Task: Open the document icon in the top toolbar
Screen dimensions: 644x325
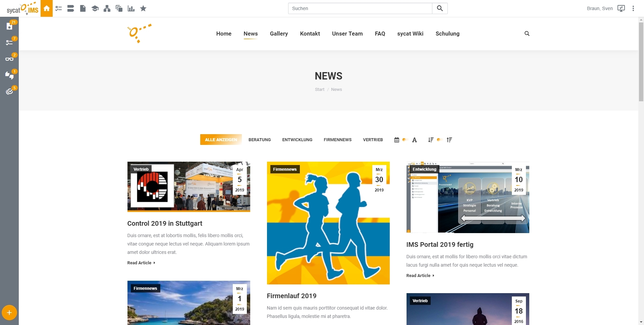Action: (x=83, y=8)
